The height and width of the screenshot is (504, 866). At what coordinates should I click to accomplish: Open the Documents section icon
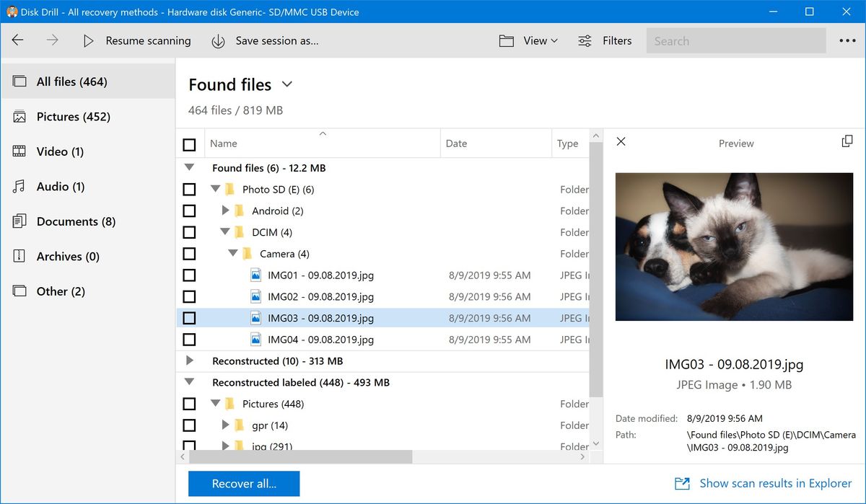pos(18,221)
